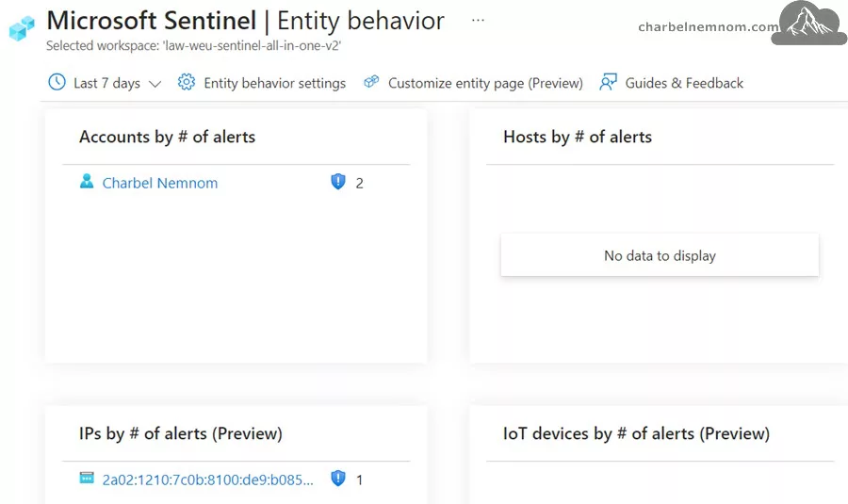848x504 pixels.
Task: Open the 2a02:1210:7c0b:8100:de9:b085... IP entity
Action: point(207,480)
